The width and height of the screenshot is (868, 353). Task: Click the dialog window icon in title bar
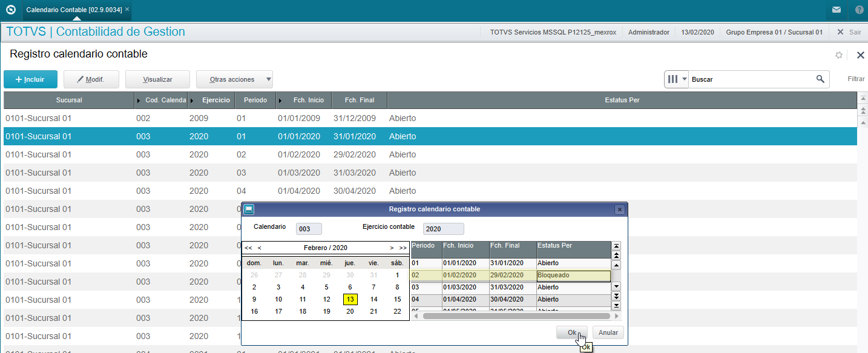(x=249, y=209)
